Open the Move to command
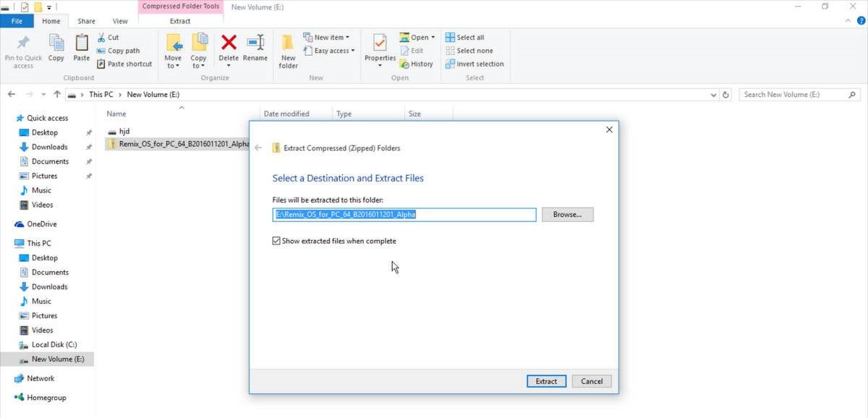868x418 pixels. pyautogui.click(x=173, y=51)
